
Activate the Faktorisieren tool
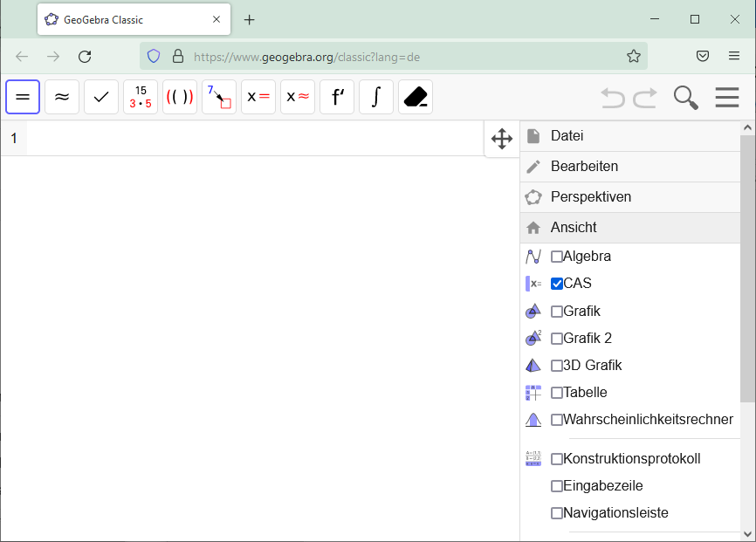(x=141, y=97)
